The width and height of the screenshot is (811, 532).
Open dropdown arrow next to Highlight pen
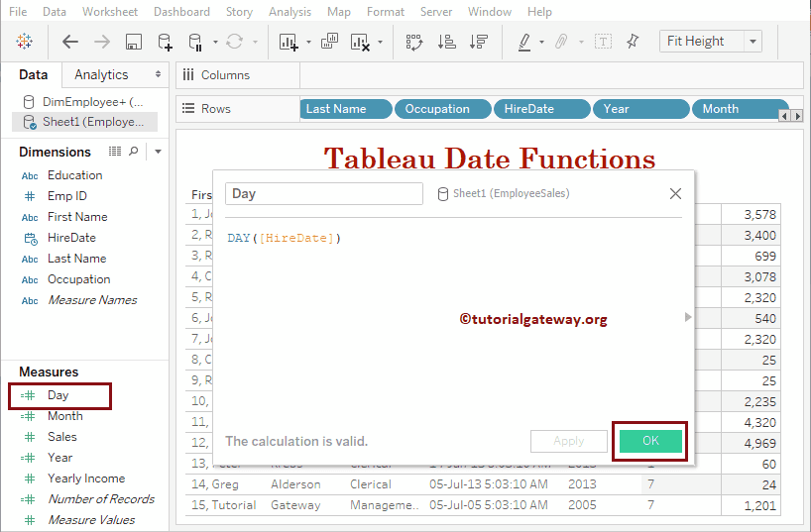point(541,42)
